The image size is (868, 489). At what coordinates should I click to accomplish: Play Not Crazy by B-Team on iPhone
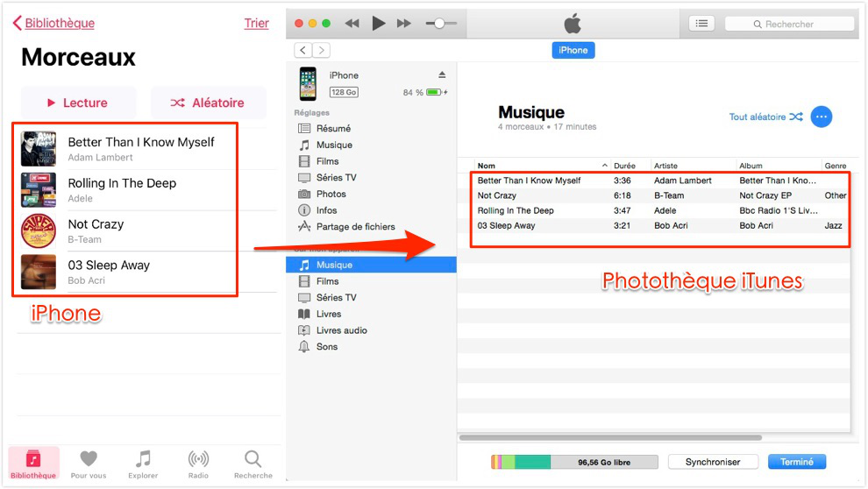click(148, 230)
